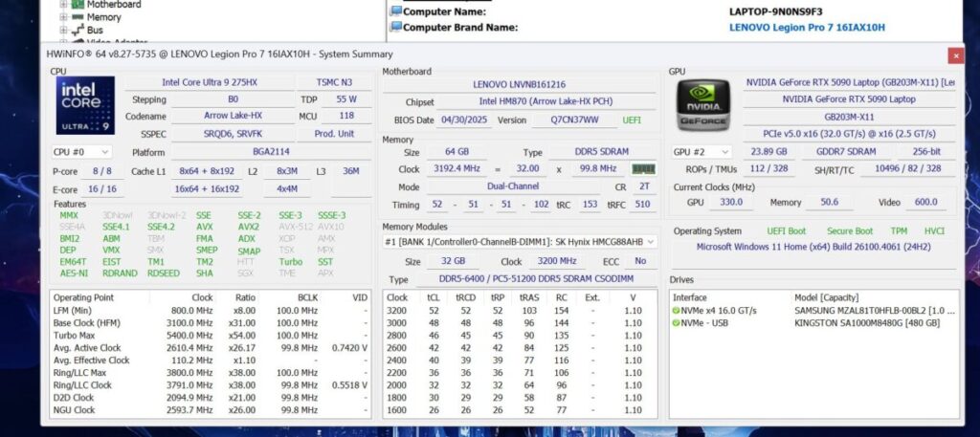Click the NVIDIA GeForce RTX 5090 Laptop (GB203M-X11) field
Viewport: 980px width, 437px height.
(x=850, y=82)
